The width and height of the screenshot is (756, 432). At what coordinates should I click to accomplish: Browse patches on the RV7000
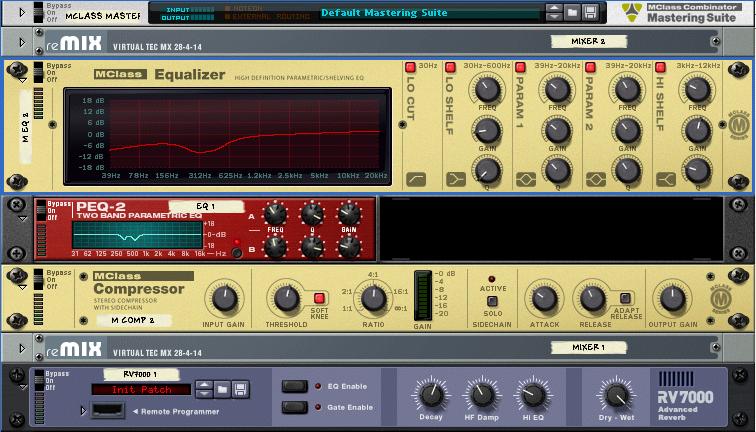(222, 389)
